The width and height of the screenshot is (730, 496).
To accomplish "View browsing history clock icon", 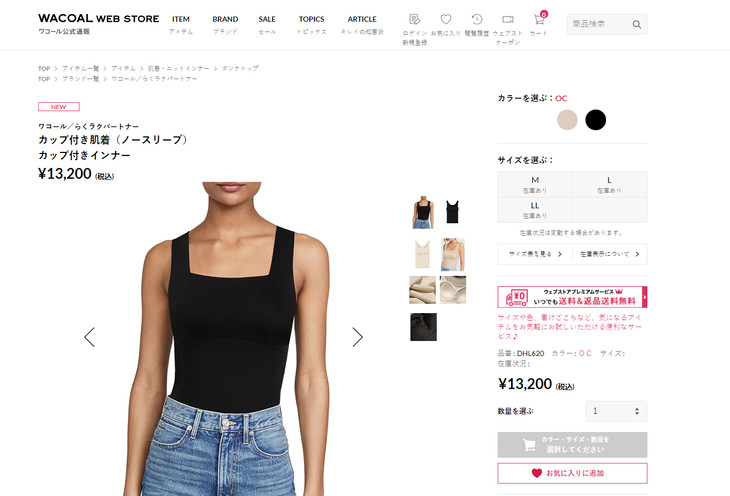I will [477, 19].
